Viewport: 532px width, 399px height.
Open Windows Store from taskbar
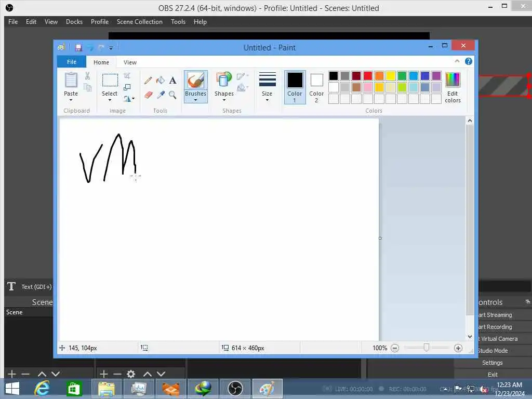pyautogui.click(x=74, y=389)
